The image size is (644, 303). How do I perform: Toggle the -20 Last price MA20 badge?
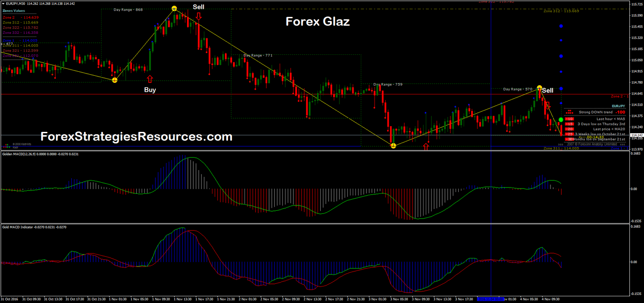(x=569, y=129)
